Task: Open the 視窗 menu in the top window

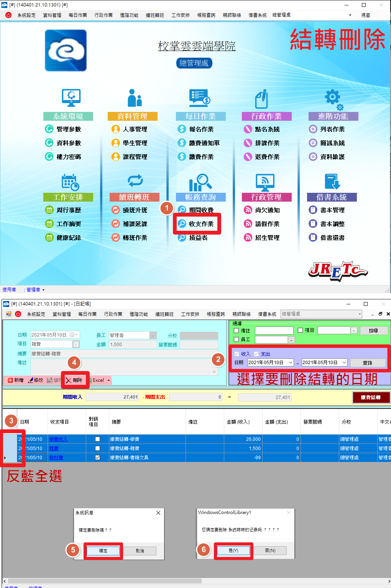Action: 365,15
